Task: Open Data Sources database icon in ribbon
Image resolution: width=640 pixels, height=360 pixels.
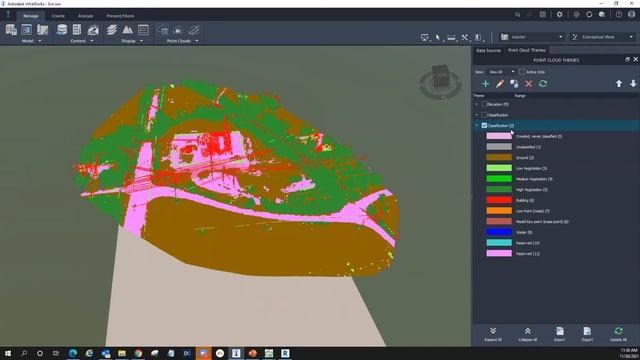Action: click(62, 30)
